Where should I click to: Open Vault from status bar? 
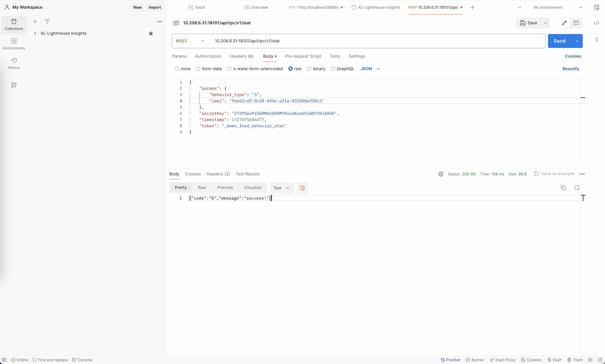pyautogui.click(x=554, y=360)
